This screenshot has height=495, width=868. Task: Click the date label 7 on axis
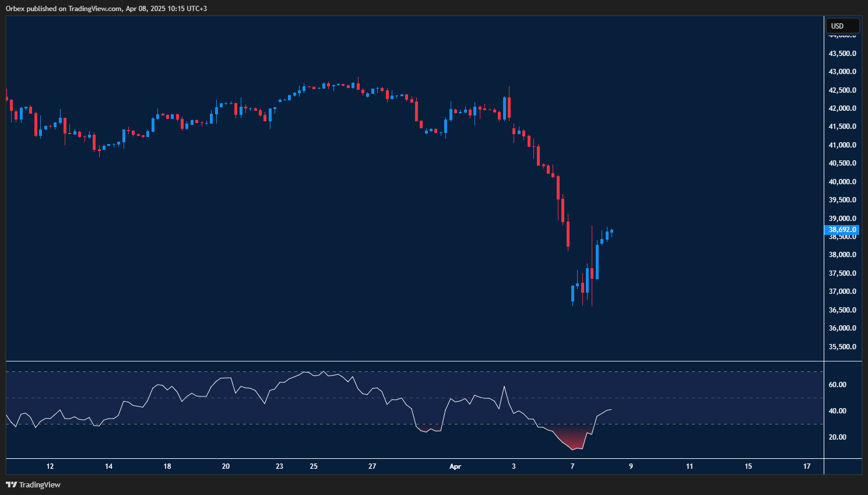[x=572, y=466]
